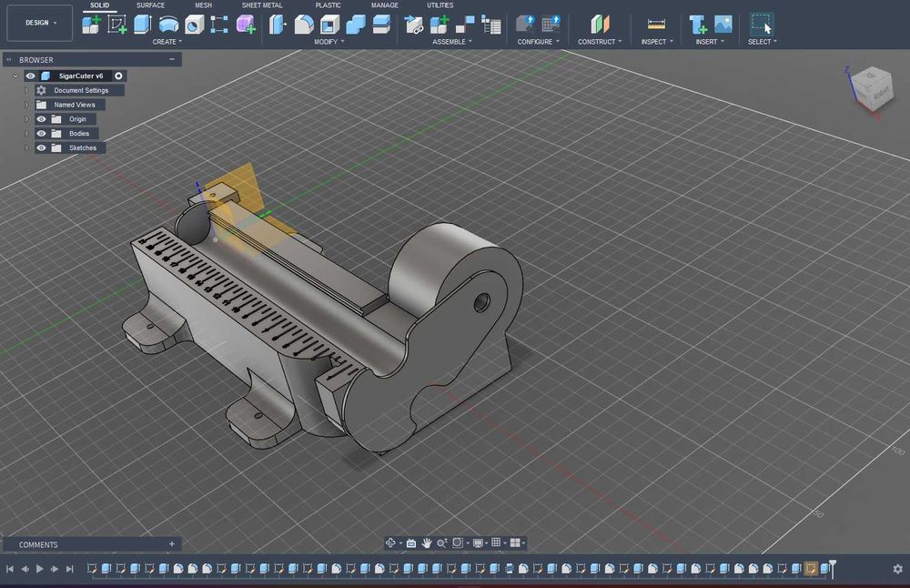Select the Joint tool
The width and height of the screenshot is (910, 588).
click(465, 25)
